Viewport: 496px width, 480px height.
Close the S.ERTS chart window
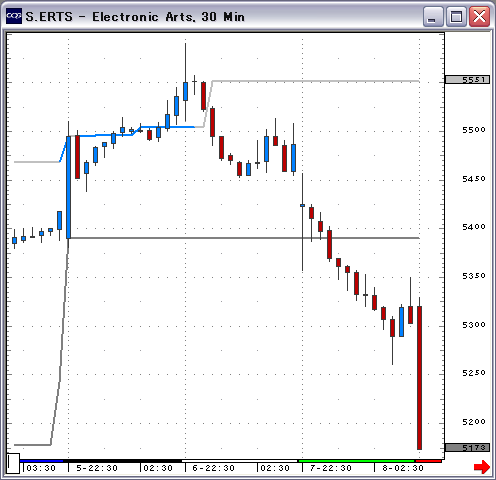[479, 17]
